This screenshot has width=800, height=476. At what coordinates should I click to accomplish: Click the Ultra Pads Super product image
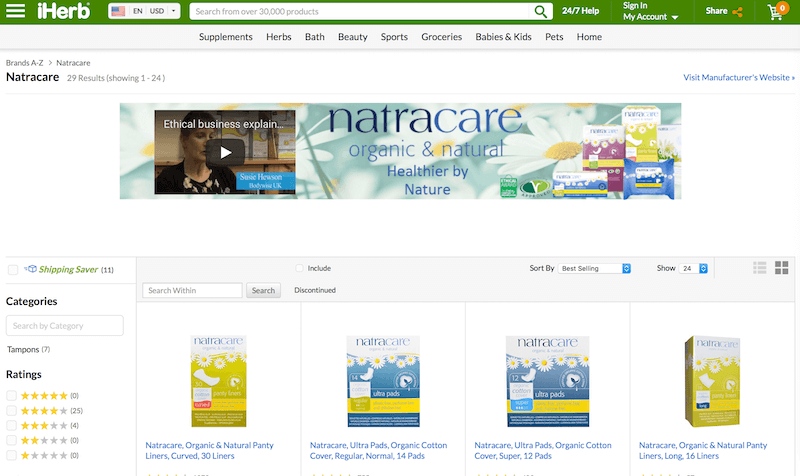(547, 381)
